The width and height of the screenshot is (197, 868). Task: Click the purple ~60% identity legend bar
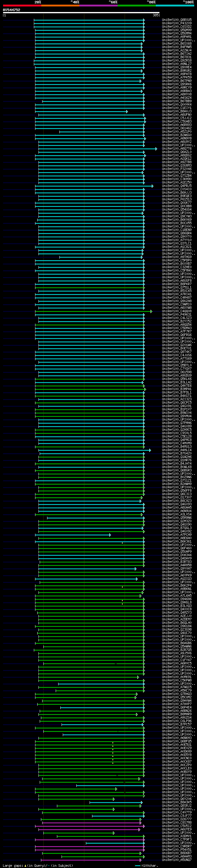[99, 6]
